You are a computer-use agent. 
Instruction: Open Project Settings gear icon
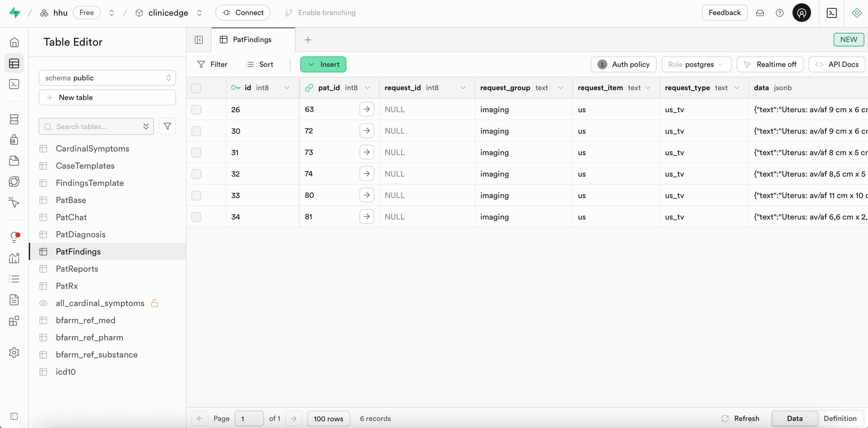click(x=14, y=353)
